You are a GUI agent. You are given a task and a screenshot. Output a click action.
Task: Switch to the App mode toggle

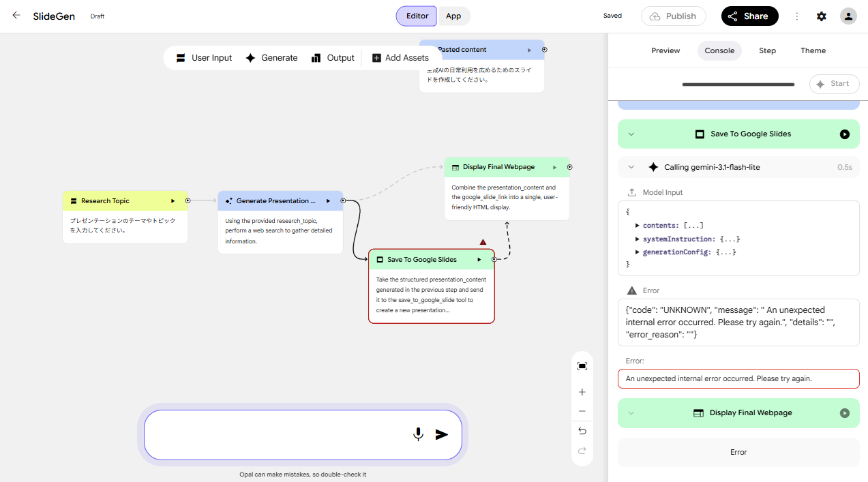click(x=453, y=16)
